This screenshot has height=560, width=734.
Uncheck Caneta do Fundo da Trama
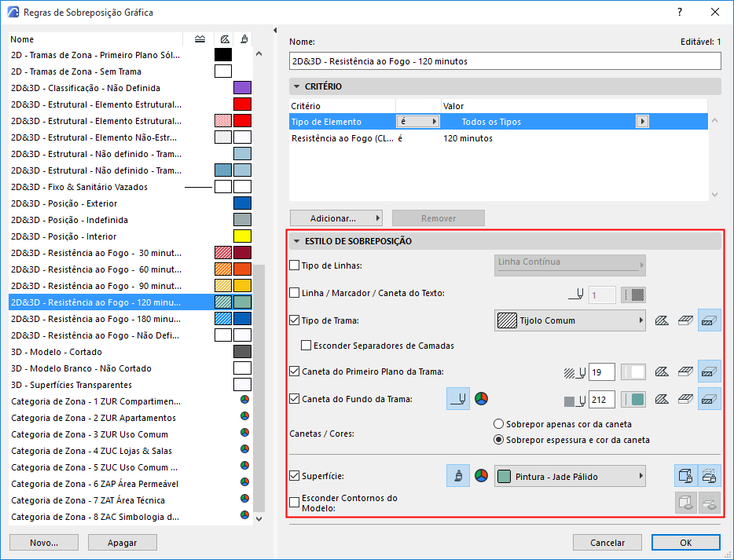tap(294, 399)
